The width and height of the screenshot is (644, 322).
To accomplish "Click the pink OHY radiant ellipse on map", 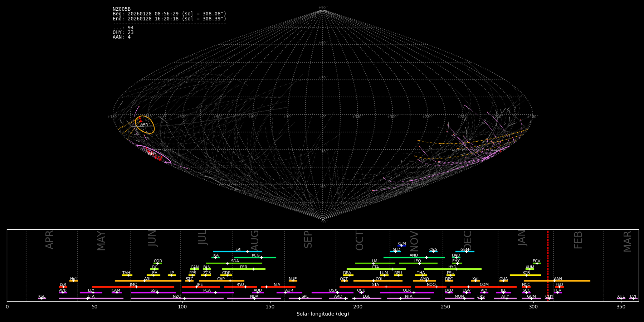I will point(153,154).
